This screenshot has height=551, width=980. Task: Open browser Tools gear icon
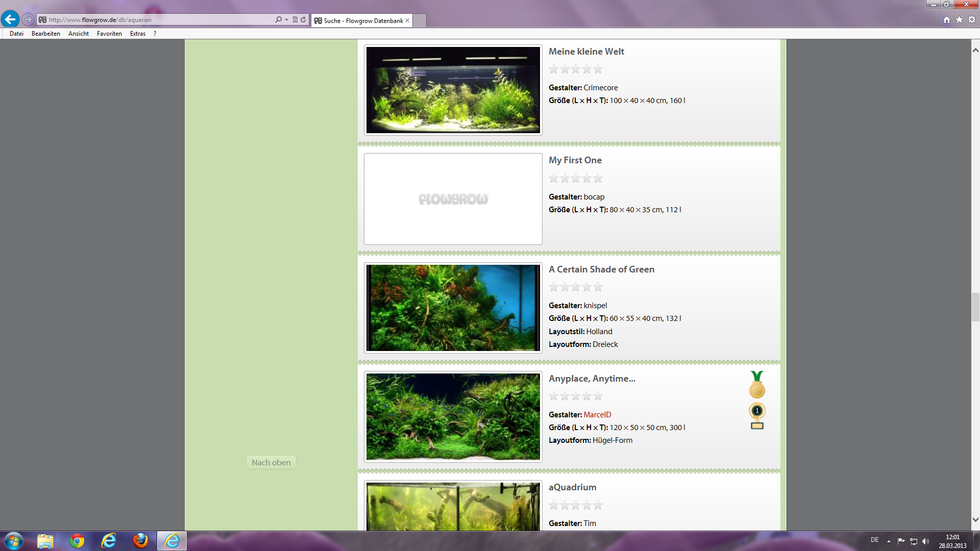click(x=972, y=19)
